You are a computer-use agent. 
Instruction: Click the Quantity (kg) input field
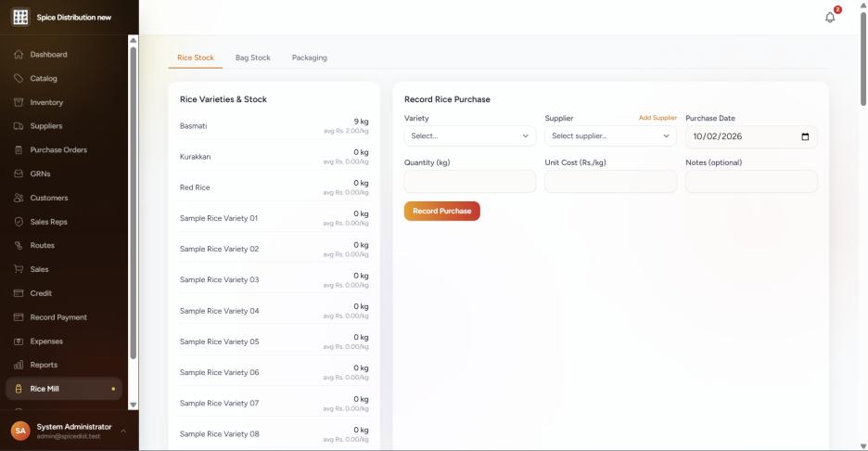coord(470,181)
